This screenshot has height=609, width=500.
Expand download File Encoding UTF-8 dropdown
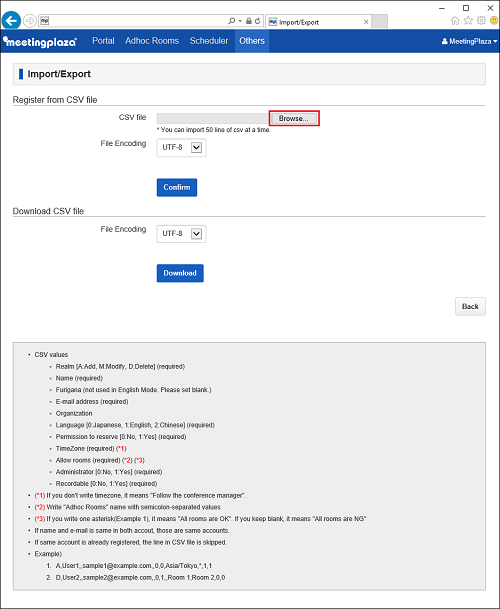(x=181, y=234)
